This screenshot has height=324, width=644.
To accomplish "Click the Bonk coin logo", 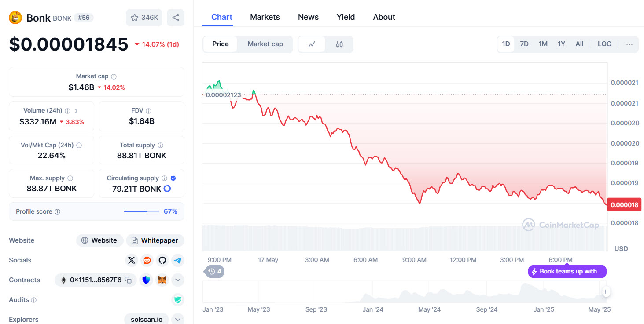I will [15, 18].
